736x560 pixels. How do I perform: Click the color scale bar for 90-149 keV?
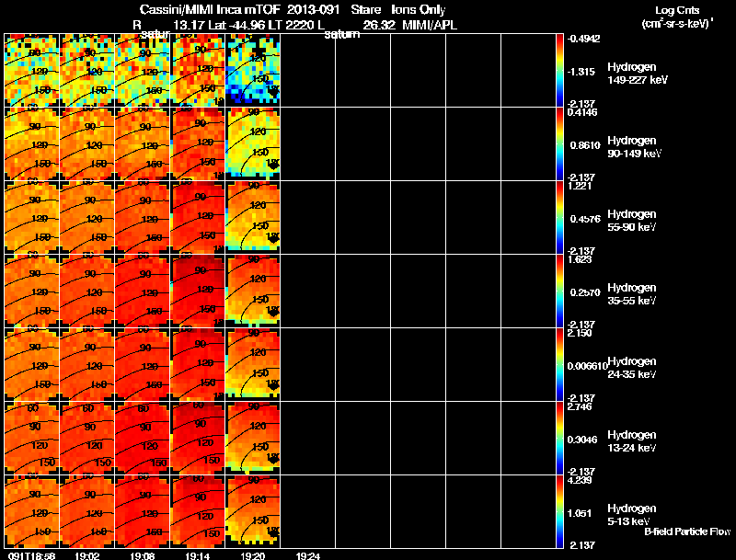tap(559, 143)
